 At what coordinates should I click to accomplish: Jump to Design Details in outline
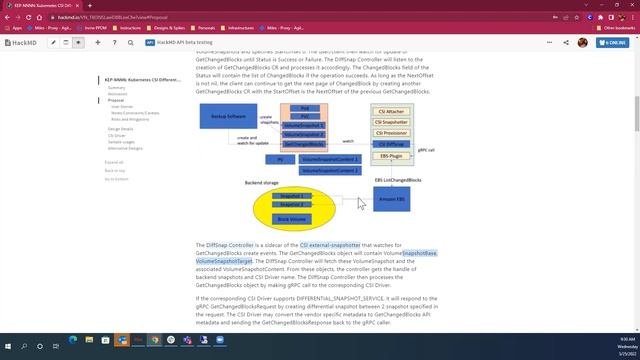point(120,129)
